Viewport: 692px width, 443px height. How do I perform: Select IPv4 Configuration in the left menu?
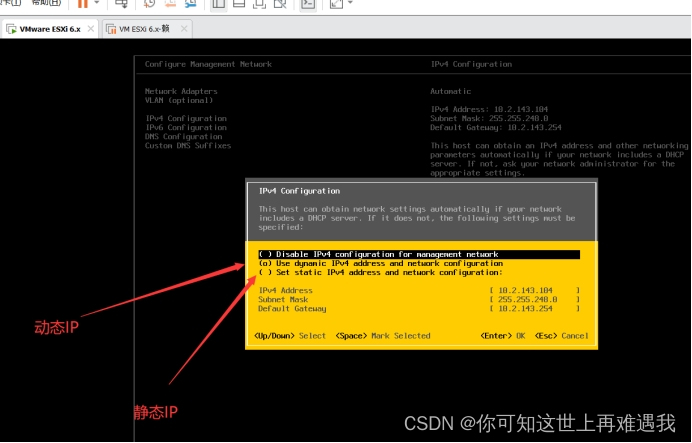pyautogui.click(x=186, y=118)
